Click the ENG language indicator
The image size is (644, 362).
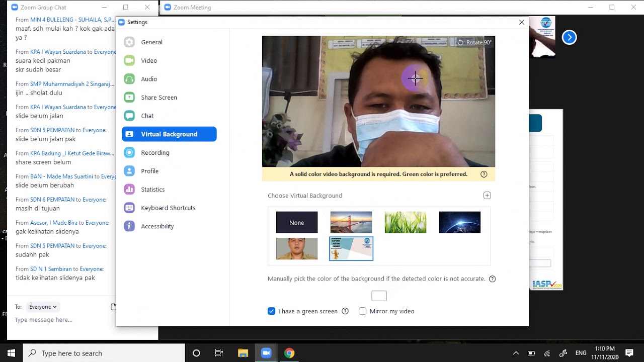click(581, 353)
